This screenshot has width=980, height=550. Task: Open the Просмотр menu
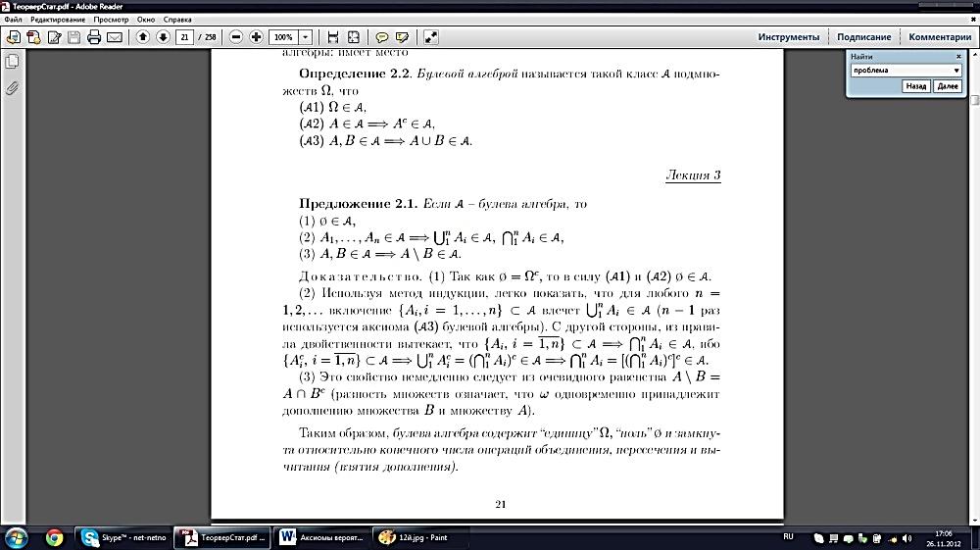point(111,20)
